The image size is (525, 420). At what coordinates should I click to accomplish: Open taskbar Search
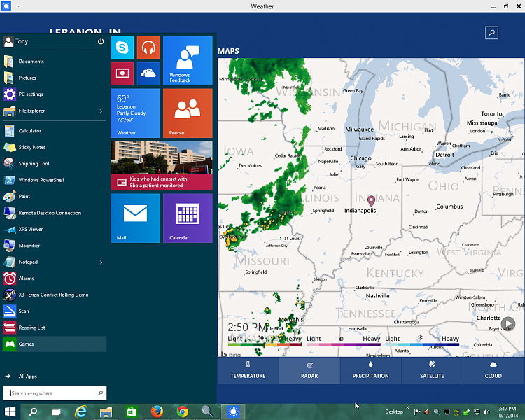click(33, 412)
